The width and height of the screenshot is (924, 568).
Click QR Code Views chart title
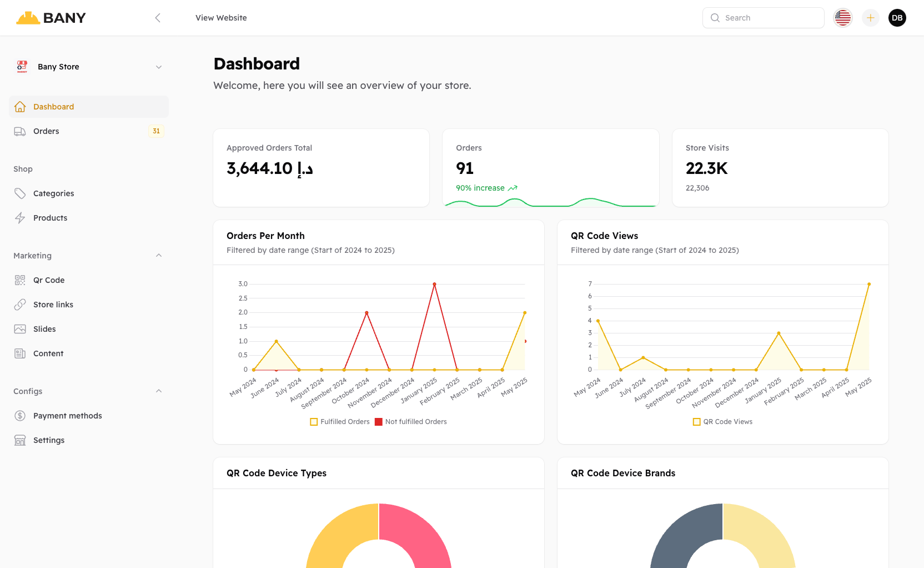click(604, 236)
